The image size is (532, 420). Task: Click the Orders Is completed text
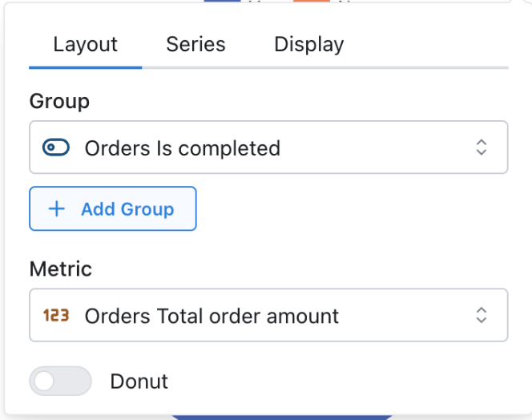[183, 148]
